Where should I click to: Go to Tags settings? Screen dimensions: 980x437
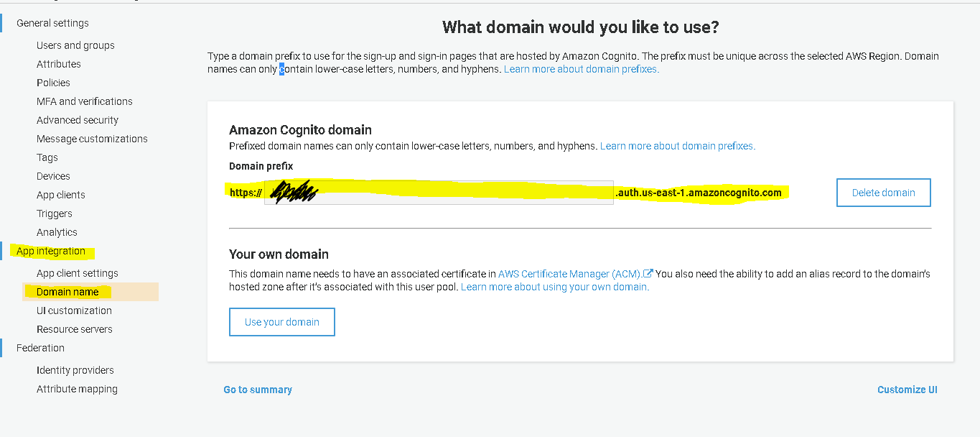point(47,157)
